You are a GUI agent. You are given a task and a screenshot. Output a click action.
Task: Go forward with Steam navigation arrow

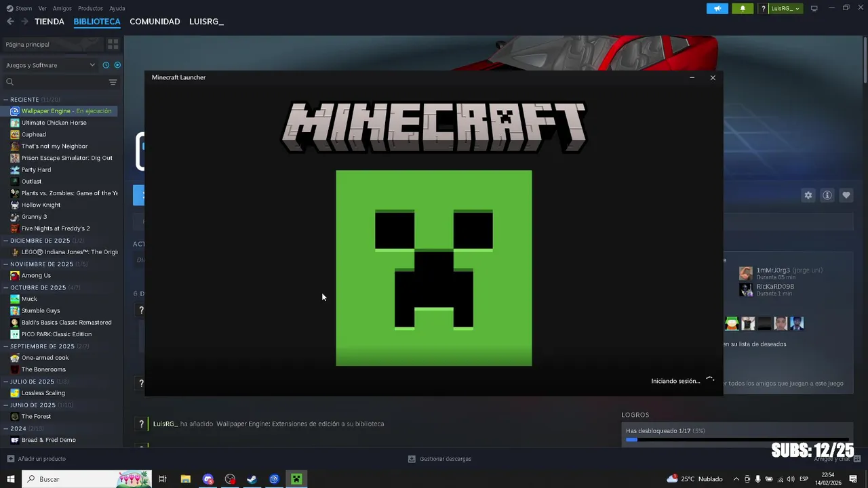coord(24,22)
